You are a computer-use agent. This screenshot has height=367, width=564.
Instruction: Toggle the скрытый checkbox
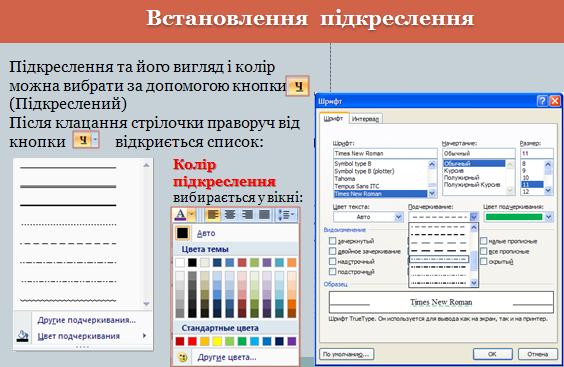(484, 261)
